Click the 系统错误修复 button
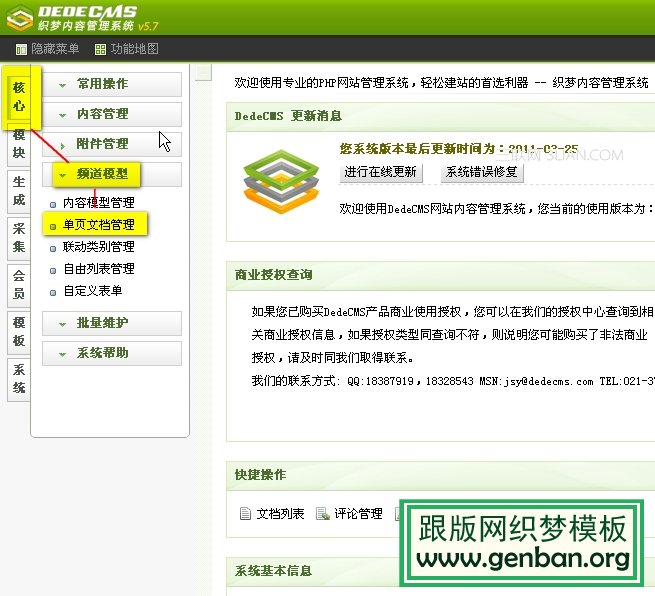655x596 pixels. (482, 172)
